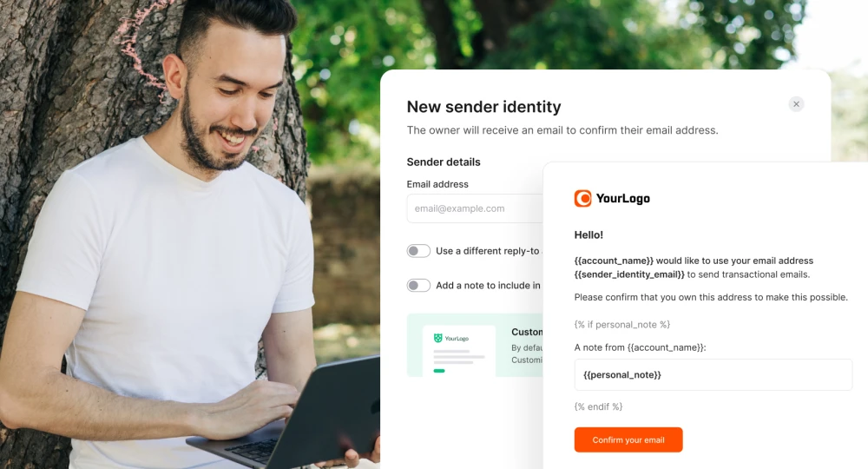Click the orange YourLogo icon
Screen dimensions: 868x469
(583, 198)
